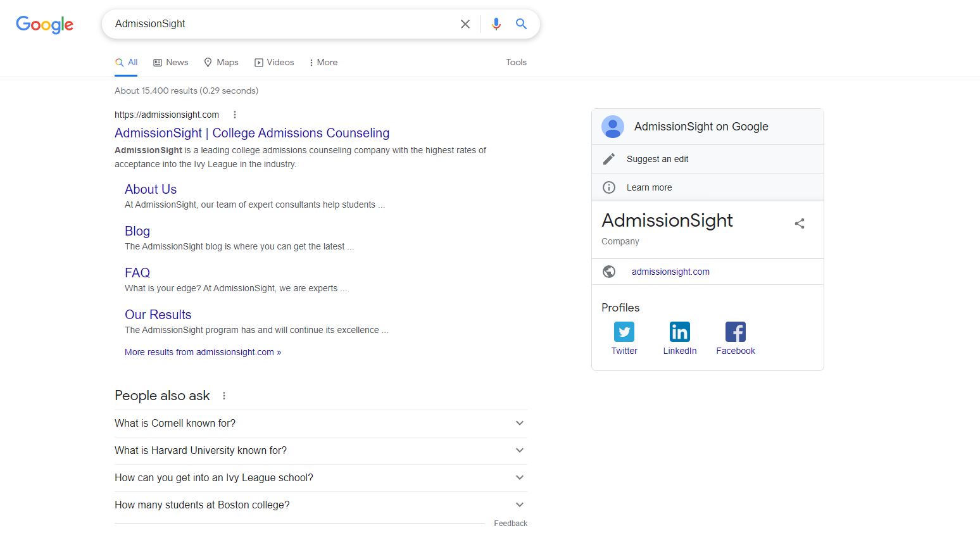Open the Blog sitelink
This screenshot has width=980, height=547.
pos(137,231)
